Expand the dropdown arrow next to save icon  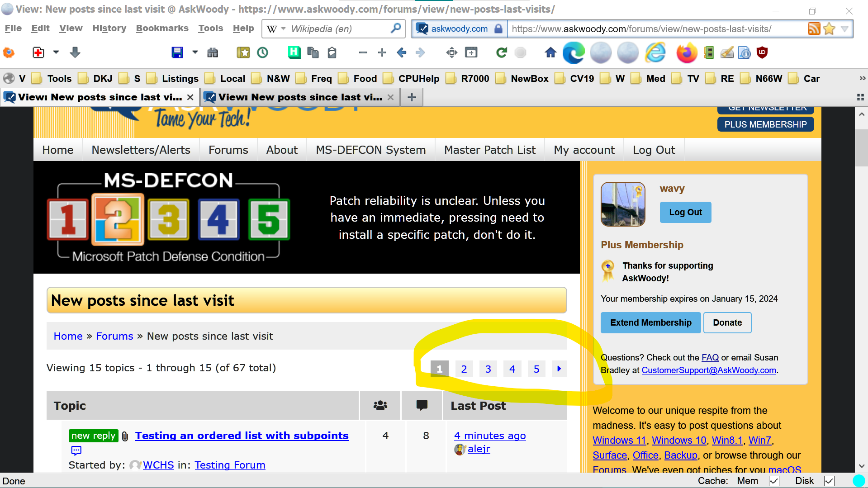(195, 52)
